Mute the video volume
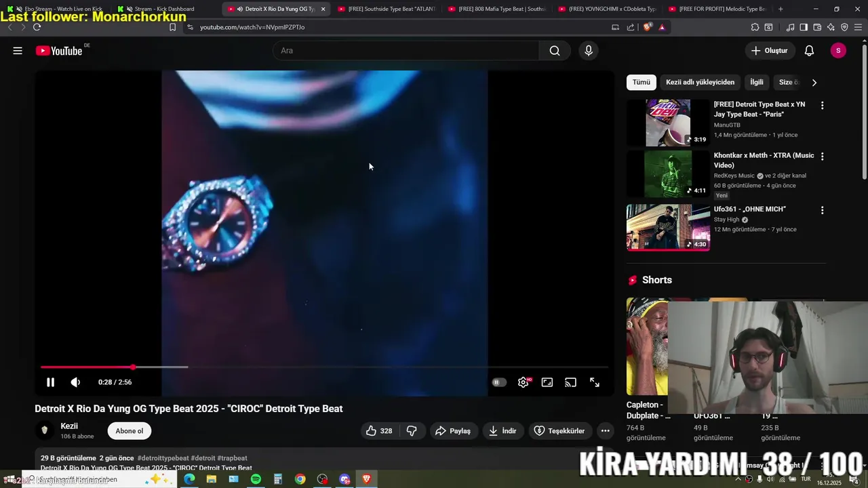Viewport: 868px width, 488px height. [x=75, y=382]
